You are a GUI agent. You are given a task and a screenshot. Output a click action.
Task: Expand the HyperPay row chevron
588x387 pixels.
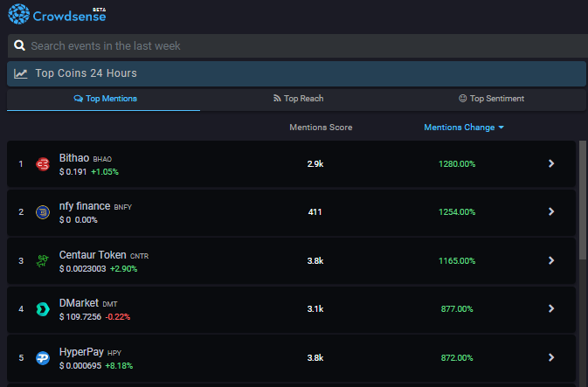[x=551, y=357]
